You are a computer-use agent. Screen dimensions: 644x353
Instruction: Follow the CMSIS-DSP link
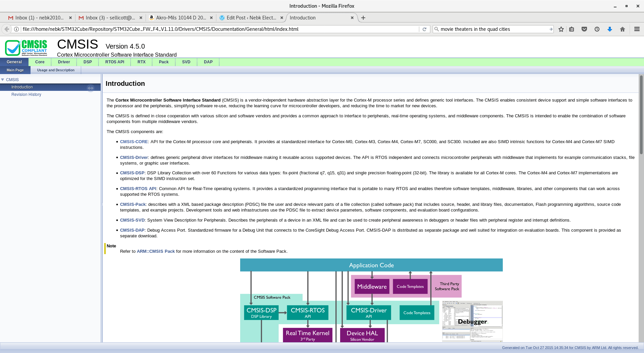coord(132,173)
